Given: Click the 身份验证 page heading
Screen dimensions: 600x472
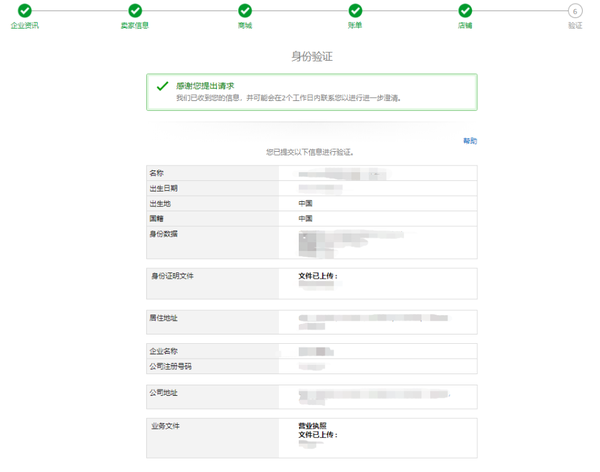Looking at the screenshot, I should [312, 57].
